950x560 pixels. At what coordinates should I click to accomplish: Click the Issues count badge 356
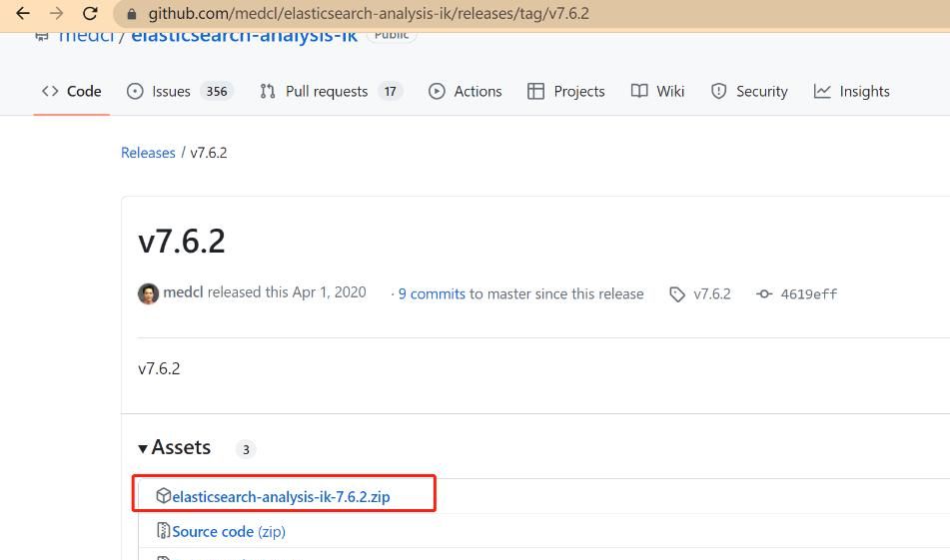[217, 92]
